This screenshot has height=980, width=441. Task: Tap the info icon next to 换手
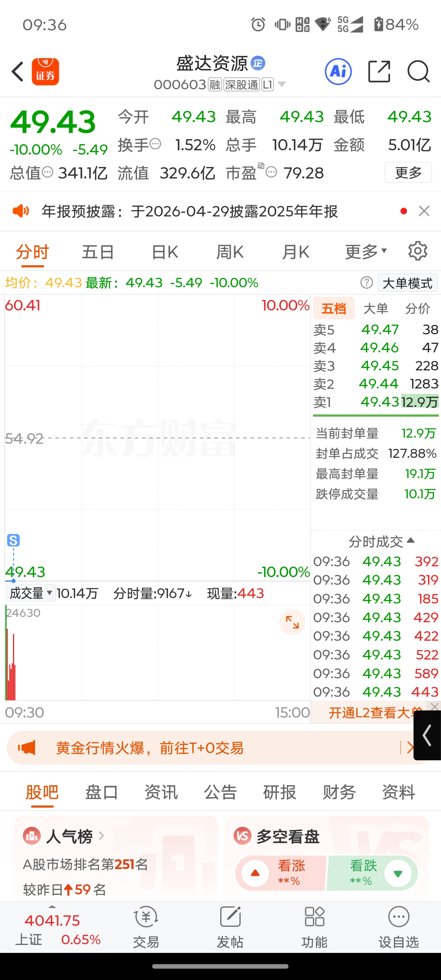(155, 144)
